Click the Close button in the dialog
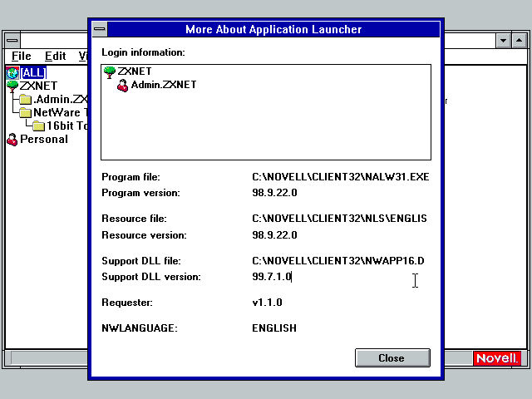This screenshot has height=399, width=532. pyautogui.click(x=392, y=358)
